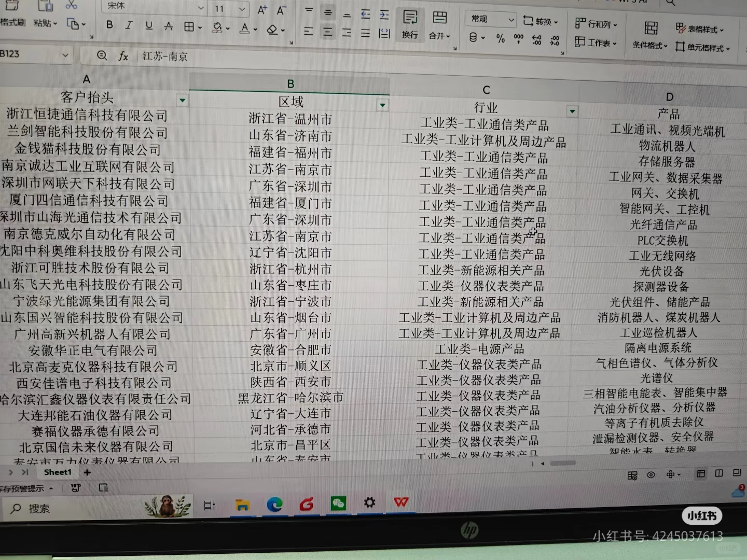Open the font name dropdown showing 宋体

pos(201,8)
